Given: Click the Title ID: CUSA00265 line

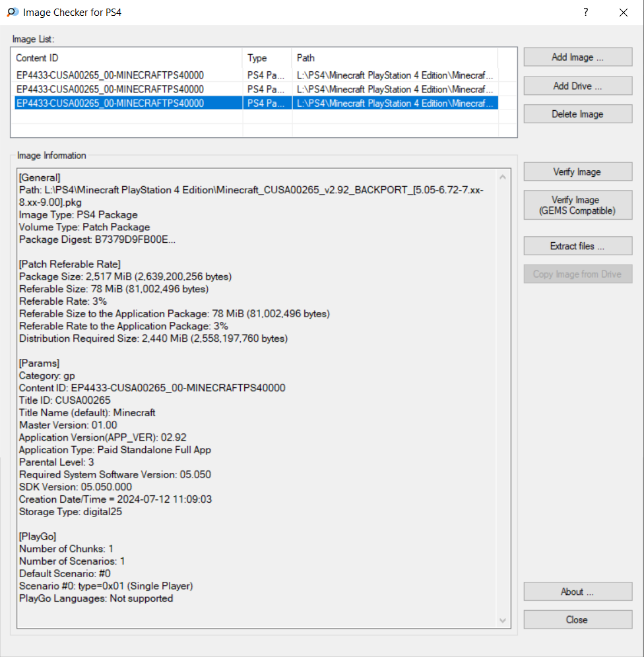Looking at the screenshot, I should (x=65, y=400).
